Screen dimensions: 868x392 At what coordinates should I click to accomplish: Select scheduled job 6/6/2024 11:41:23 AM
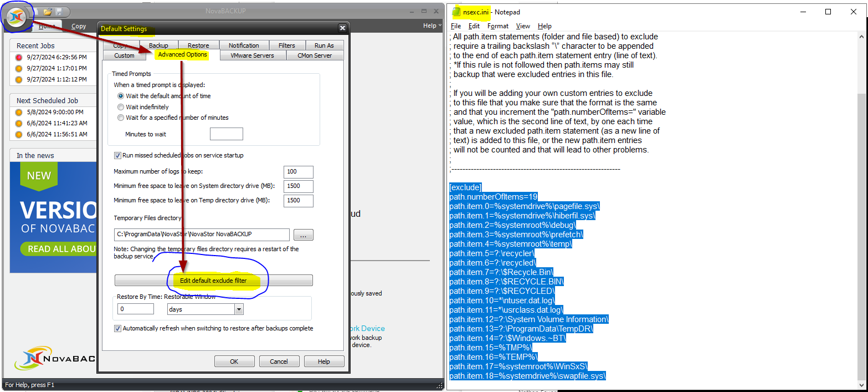pyautogui.click(x=51, y=123)
